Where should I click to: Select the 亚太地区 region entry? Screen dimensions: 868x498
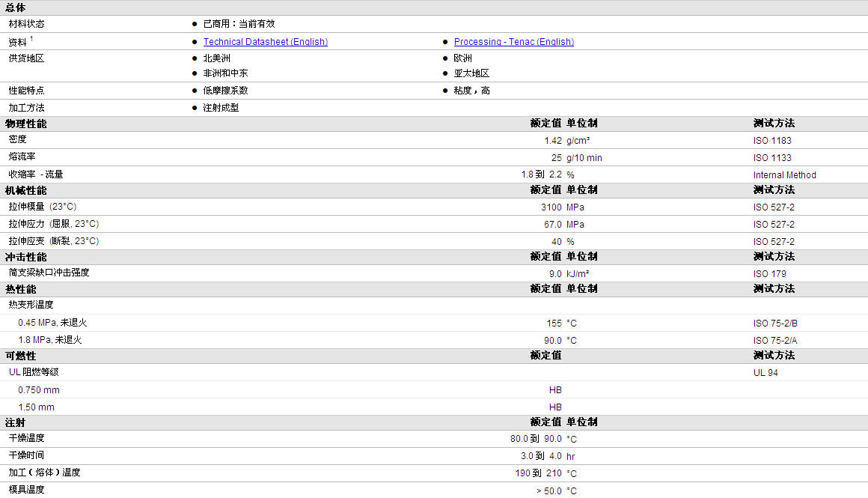[471, 73]
